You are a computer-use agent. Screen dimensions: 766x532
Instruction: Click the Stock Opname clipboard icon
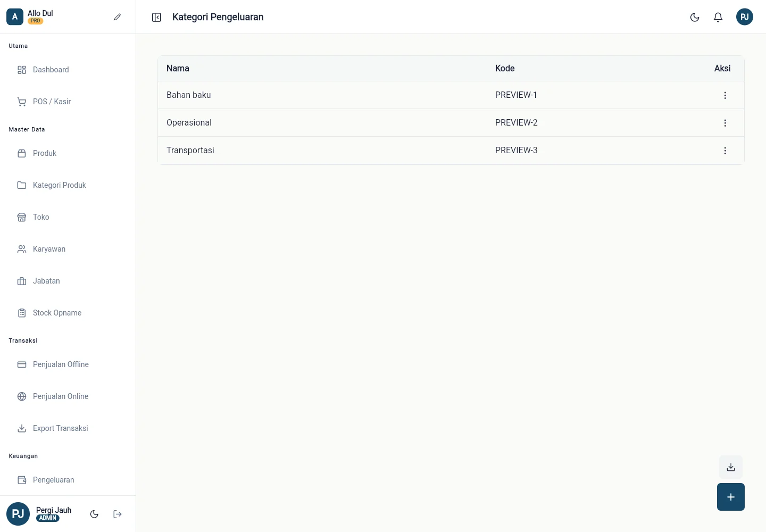22,313
